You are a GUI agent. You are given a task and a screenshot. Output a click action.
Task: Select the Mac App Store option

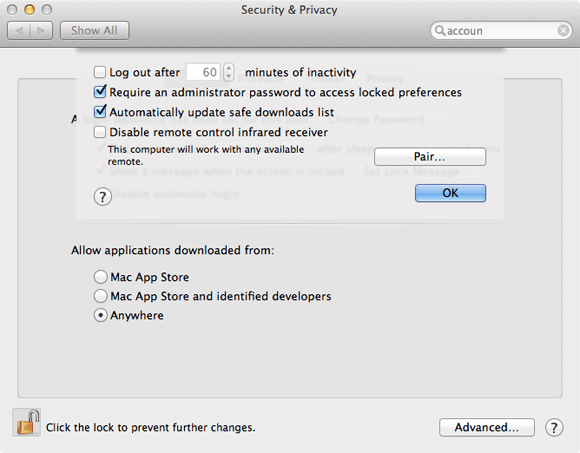(x=100, y=277)
